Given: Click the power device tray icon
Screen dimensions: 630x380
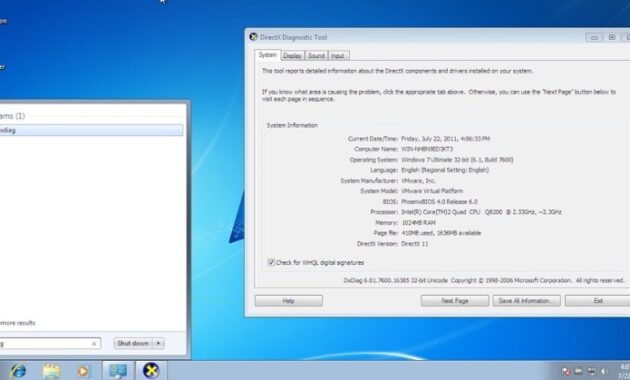Looking at the screenshot, I should click(579, 372).
